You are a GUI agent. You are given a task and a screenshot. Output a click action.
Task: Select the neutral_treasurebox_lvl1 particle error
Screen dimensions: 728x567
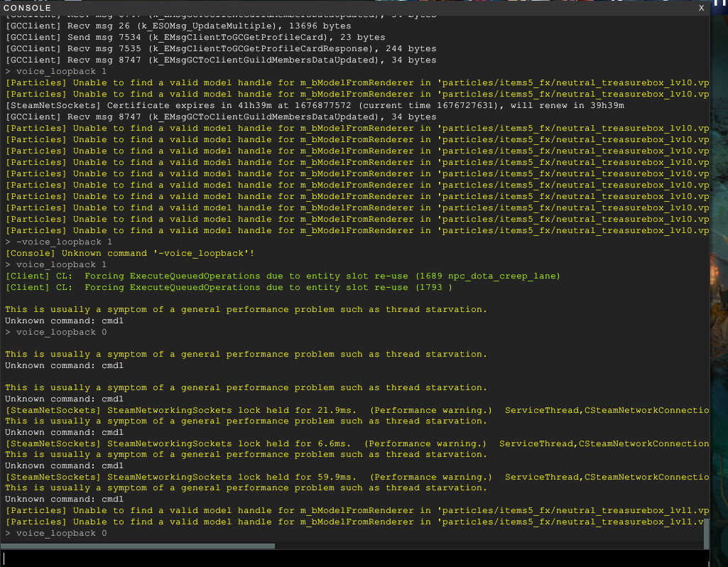[x=355, y=510]
